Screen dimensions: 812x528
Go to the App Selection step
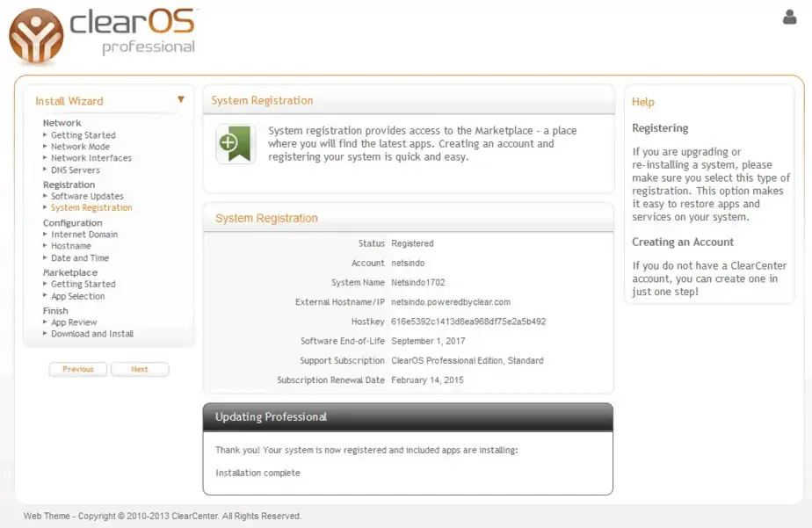click(x=77, y=296)
